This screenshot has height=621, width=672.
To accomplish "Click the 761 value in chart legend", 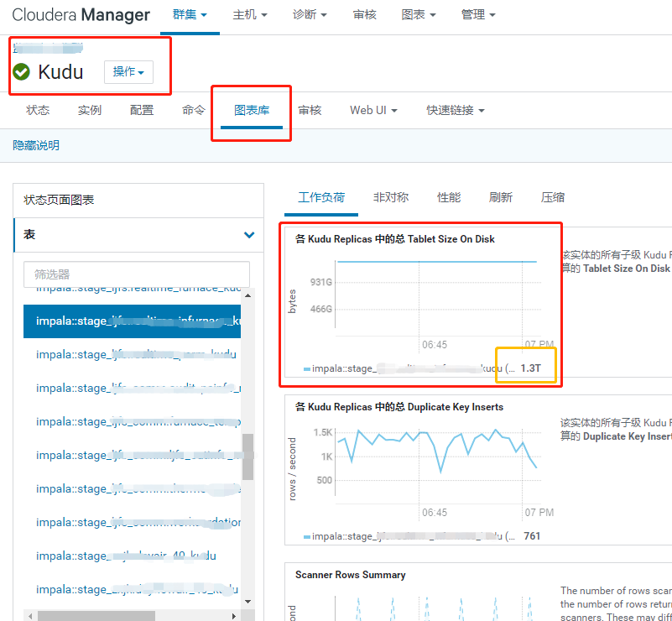I will pos(532,536).
